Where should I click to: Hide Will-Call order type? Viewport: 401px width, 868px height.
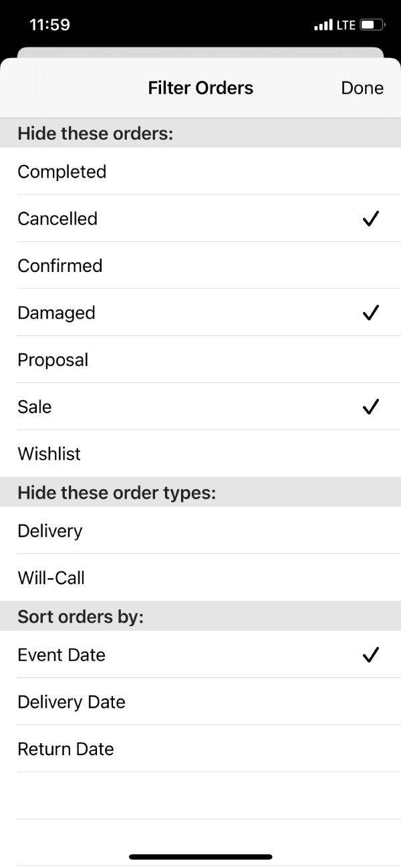click(200, 577)
